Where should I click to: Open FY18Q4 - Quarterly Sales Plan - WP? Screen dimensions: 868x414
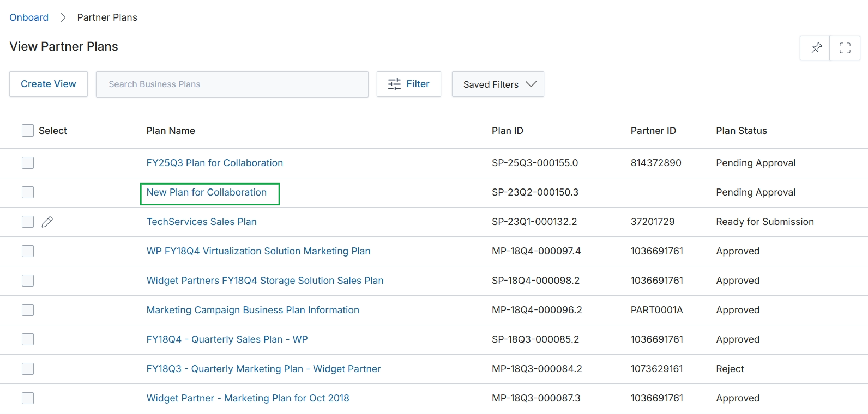pyautogui.click(x=227, y=339)
